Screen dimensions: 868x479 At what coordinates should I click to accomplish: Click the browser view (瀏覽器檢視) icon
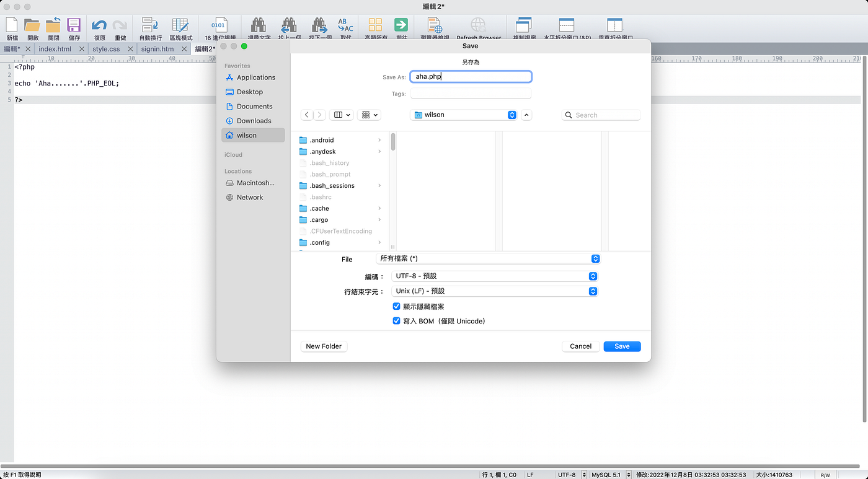click(x=435, y=25)
